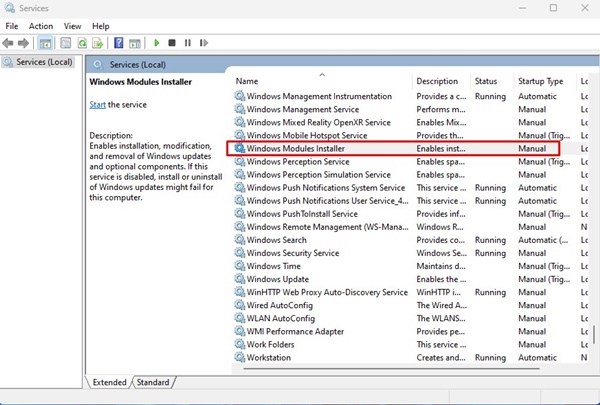Click Running status of Windows Search
The image size is (600, 405).
point(490,240)
